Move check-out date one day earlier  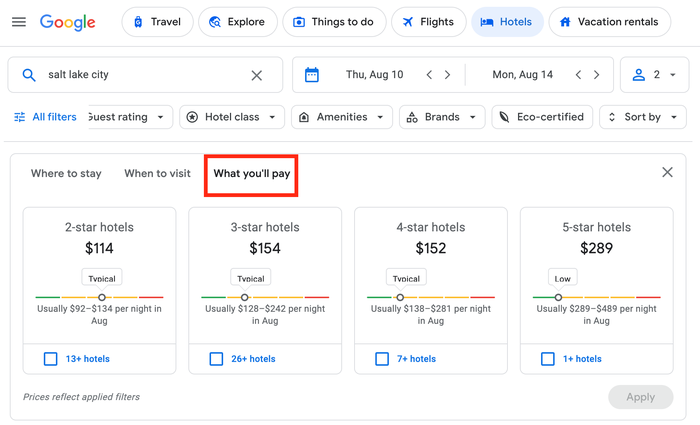(x=578, y=75)
